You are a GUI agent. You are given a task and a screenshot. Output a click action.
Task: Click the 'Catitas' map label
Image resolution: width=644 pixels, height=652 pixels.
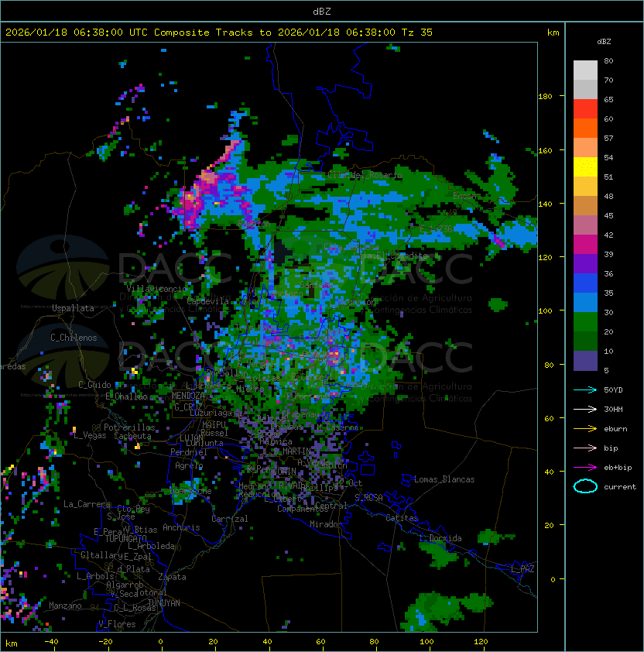coord(402,518)
